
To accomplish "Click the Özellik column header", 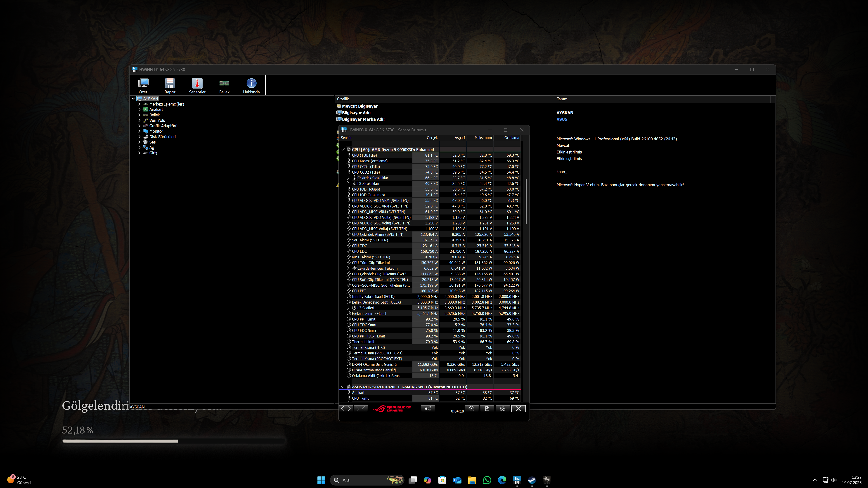I will 445,99.
